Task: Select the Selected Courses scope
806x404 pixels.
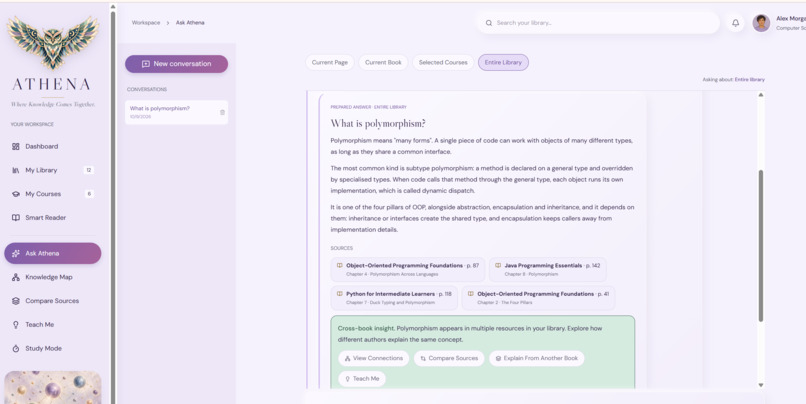Action: [443, 62]
